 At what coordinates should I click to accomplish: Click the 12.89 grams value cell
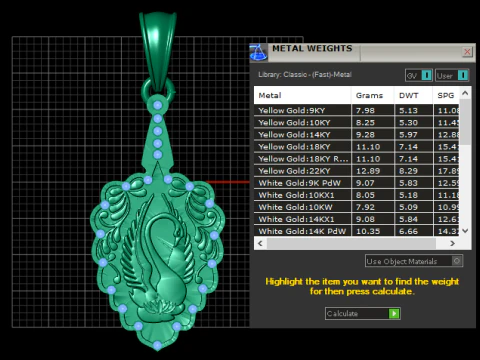pyautogui.click(x=373, y=171)
